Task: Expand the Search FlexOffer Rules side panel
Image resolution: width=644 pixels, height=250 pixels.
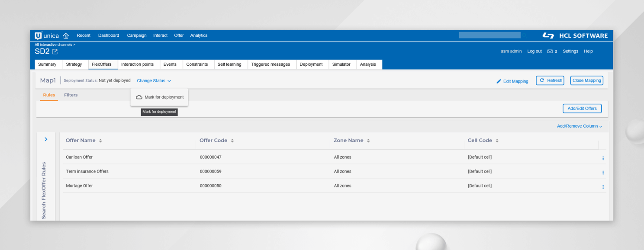Action: tap(46, 139)
